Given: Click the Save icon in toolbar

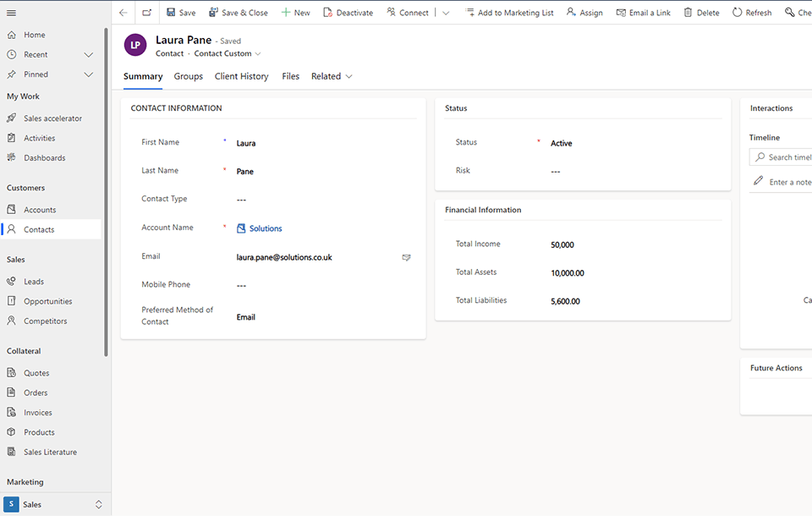Looking at the screenshot, I should [172, 13].
